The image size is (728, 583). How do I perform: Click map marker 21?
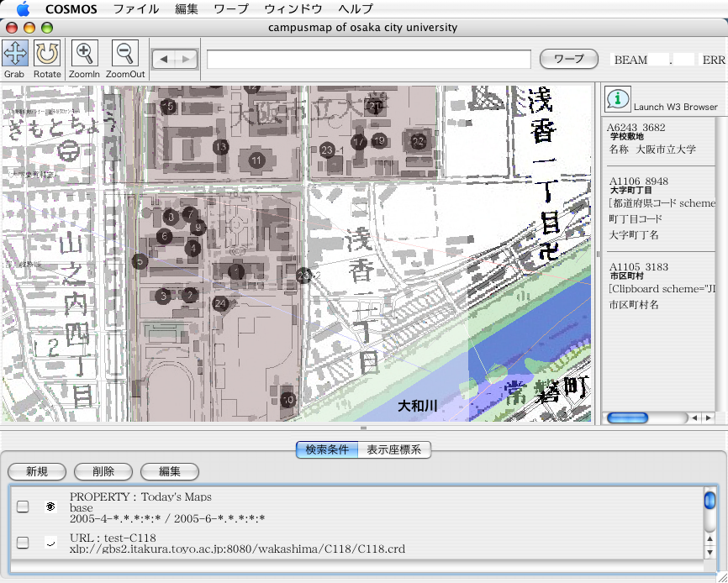tap(374, 106)
